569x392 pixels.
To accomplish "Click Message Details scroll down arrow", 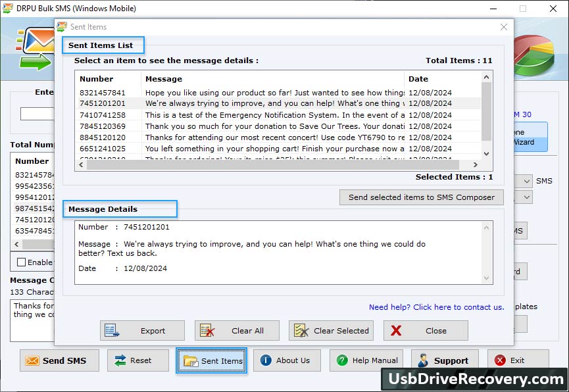I will pyautogui.click(x=486, y=278).
